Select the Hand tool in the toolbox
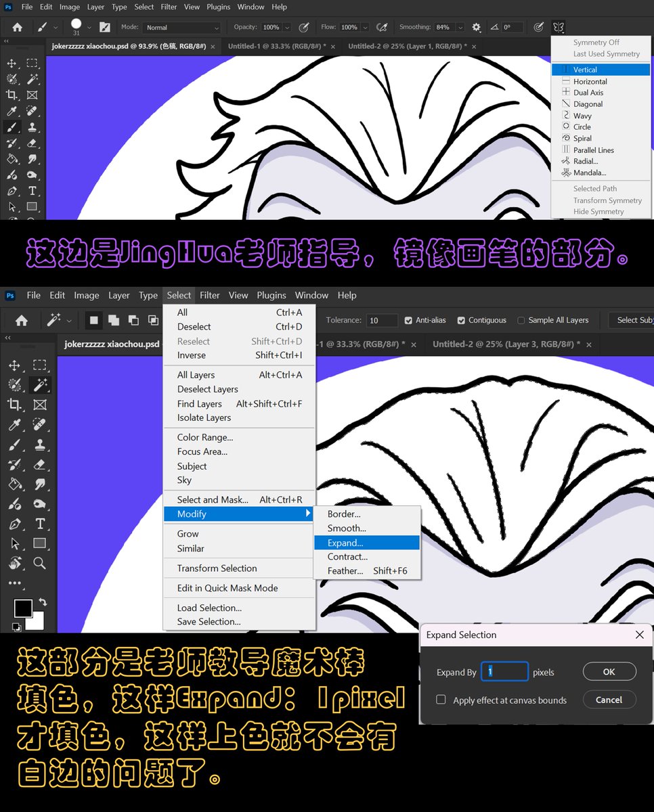Viewport: 654px width, 812px height. tap(14, 563)
